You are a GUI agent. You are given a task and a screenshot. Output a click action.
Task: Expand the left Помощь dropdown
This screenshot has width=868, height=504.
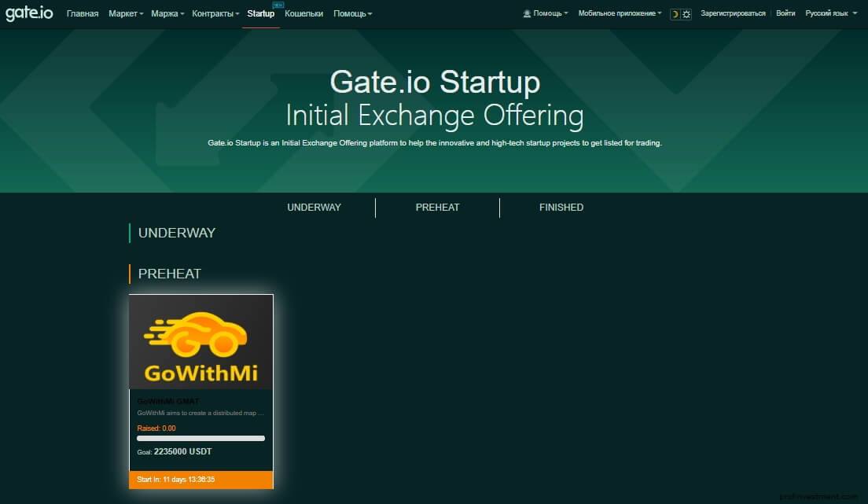pyautogui.click(x=352, y=13)
